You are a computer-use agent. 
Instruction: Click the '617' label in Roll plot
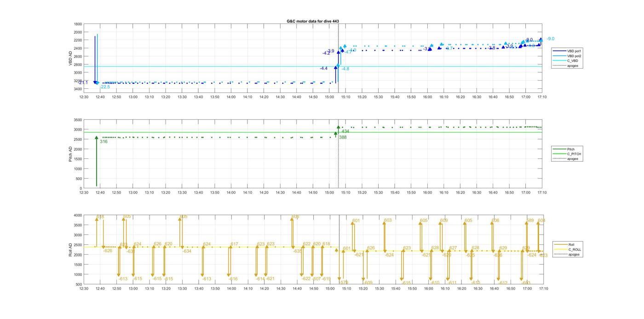click(235, 244)
